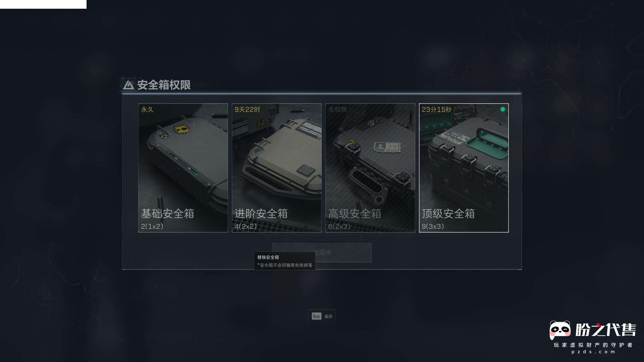Click the 4(2x2) capacity text

(246, 227)
